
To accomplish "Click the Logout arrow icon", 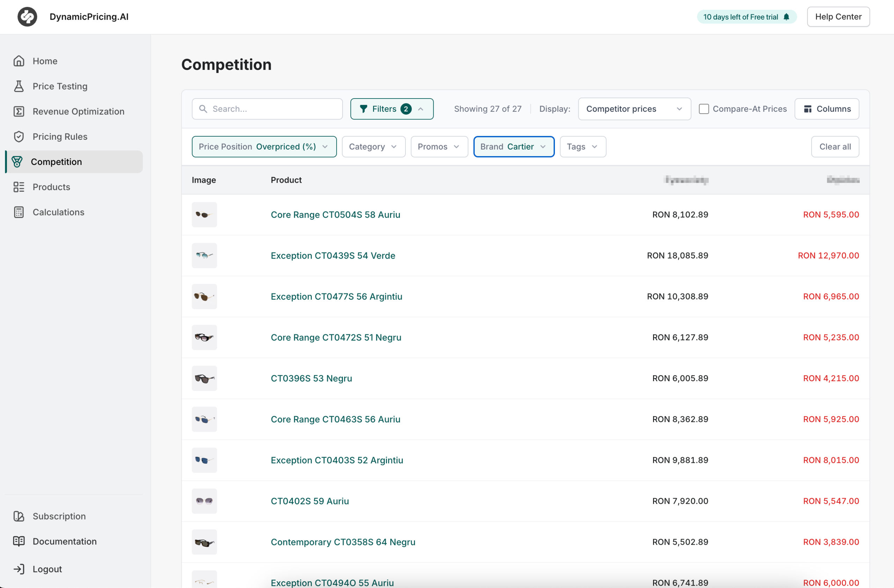I will 19,568.
